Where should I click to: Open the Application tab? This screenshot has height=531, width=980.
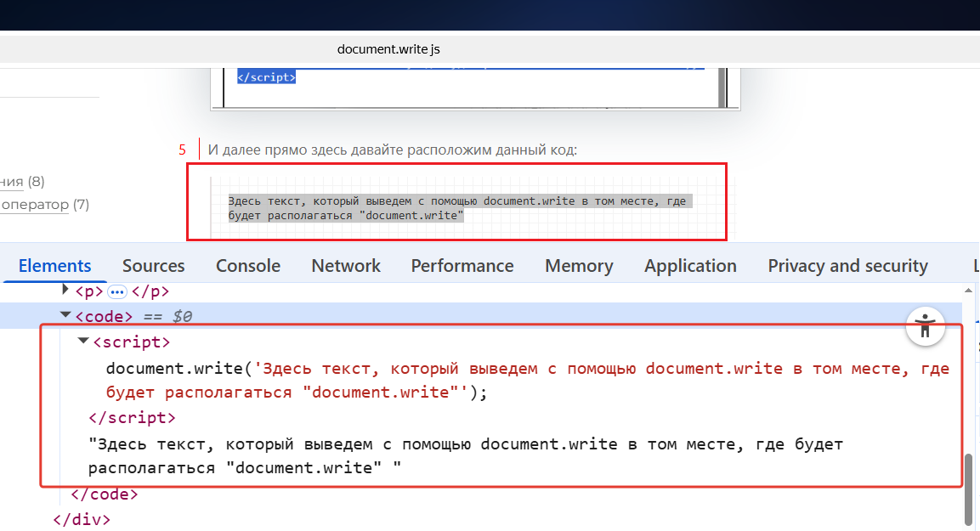(690, 266)
